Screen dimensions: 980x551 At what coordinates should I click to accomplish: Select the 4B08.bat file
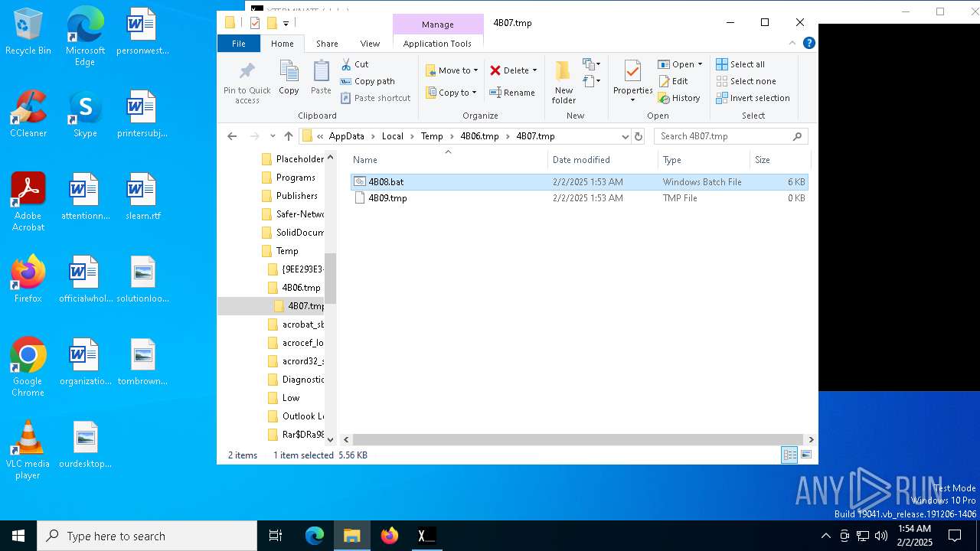579,182
